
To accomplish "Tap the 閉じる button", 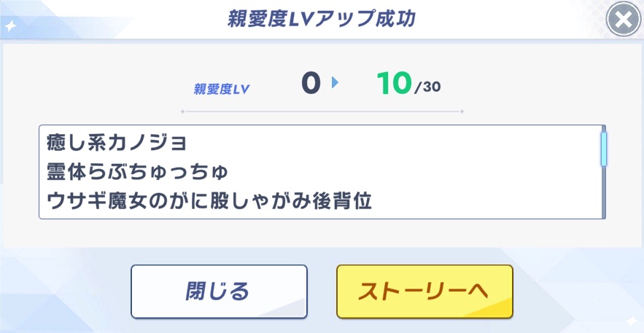I will click(x=219, y=291).
